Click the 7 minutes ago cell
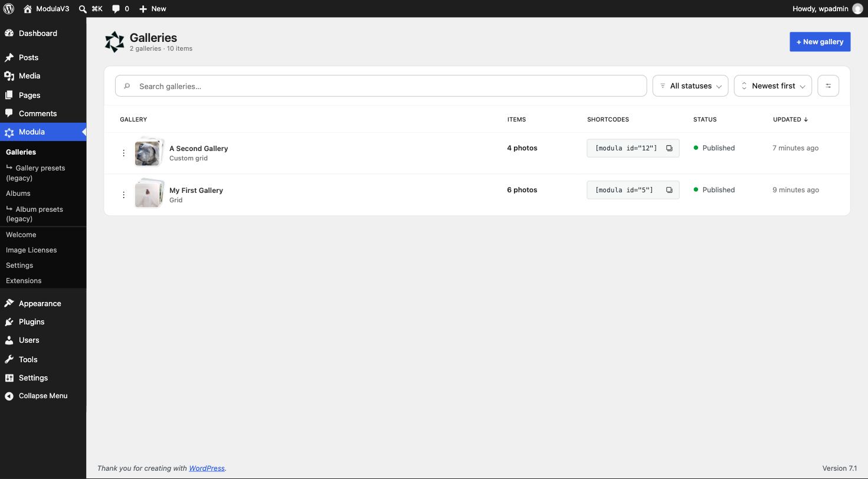 click(795, 148)
